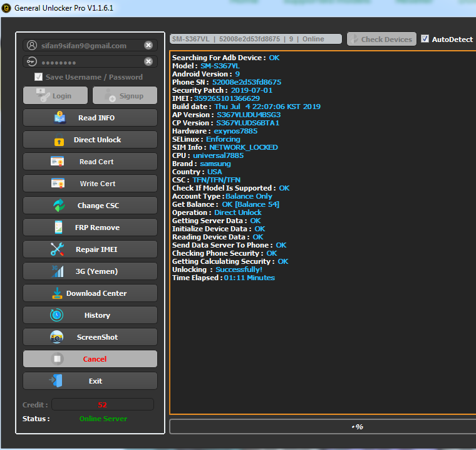The width and height of the screenshot is (476, 450).
Task: Click the History clock icon
Action: 57,315
